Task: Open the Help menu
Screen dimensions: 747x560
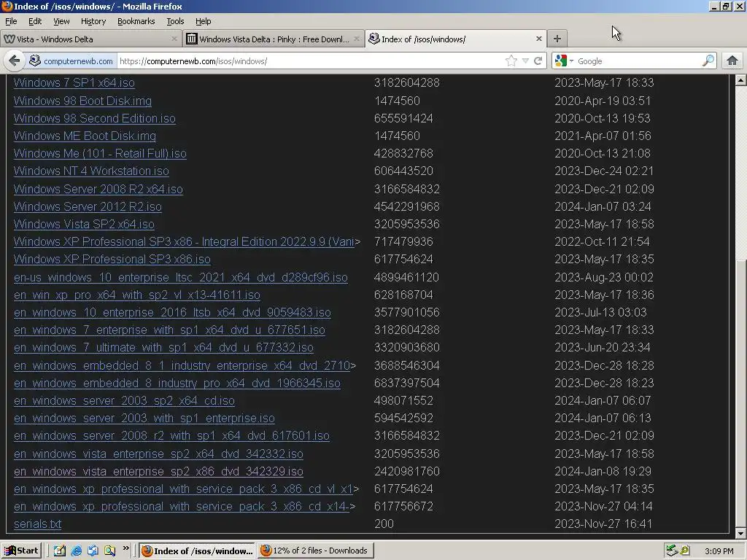Action: click(203, 21)
